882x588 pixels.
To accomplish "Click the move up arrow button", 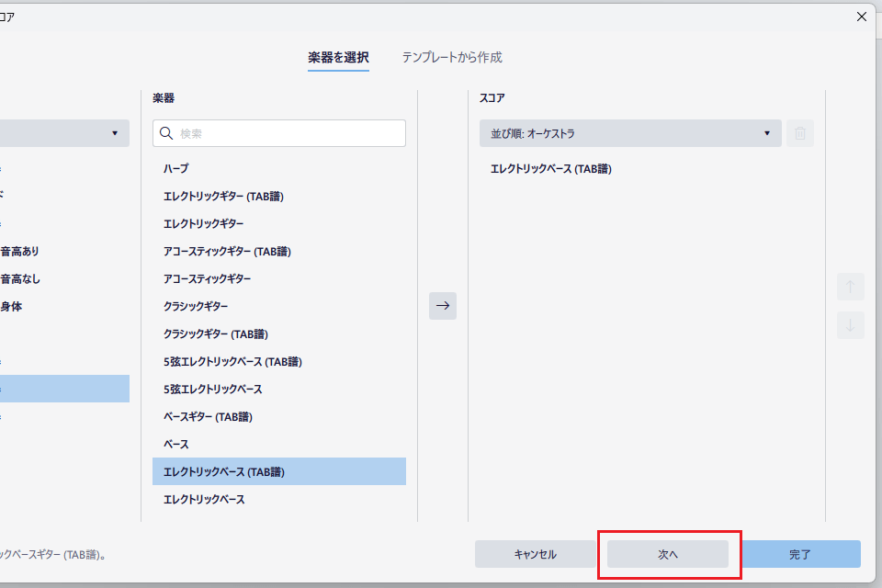I will click(850, 288).
